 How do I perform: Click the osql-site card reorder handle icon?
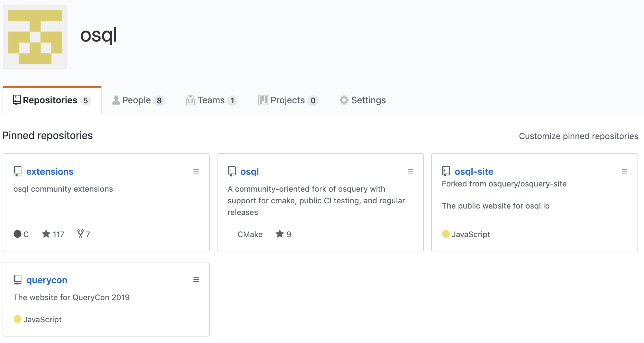coord(625,171)
